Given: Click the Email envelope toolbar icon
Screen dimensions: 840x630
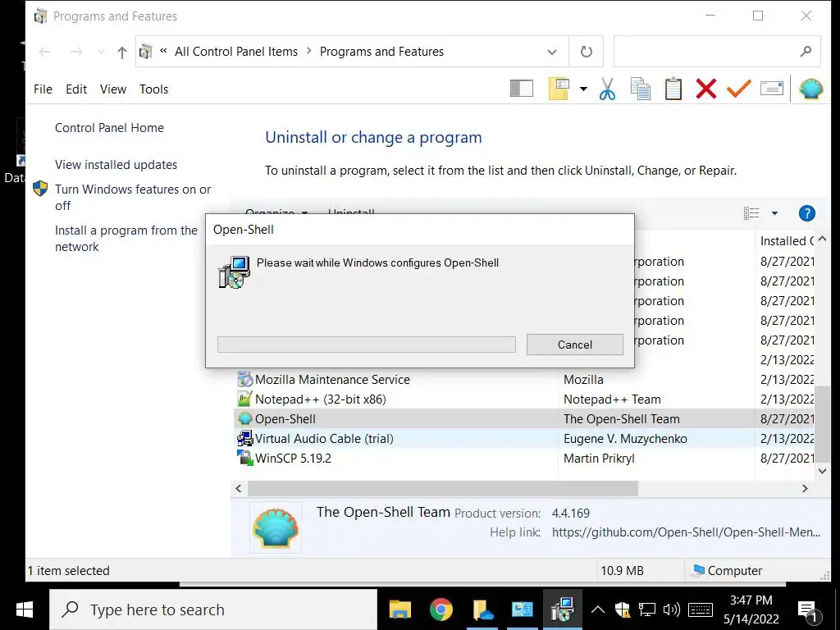Looking at the screenshot, I should (772, 89).
